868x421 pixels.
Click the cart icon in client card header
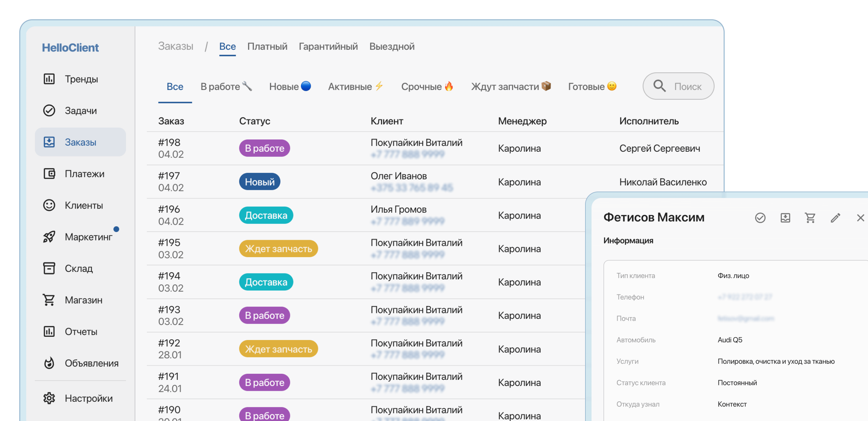(x=810, y=218)
